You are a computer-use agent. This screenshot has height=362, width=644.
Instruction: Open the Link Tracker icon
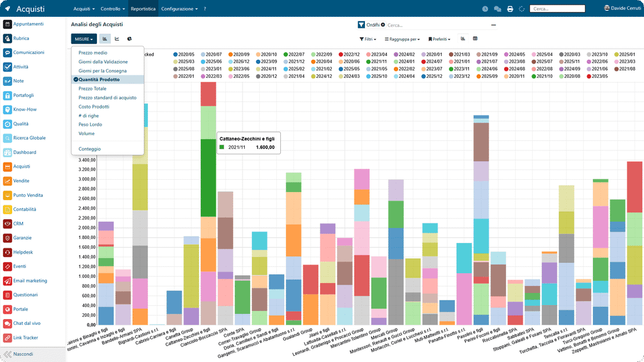7,338
